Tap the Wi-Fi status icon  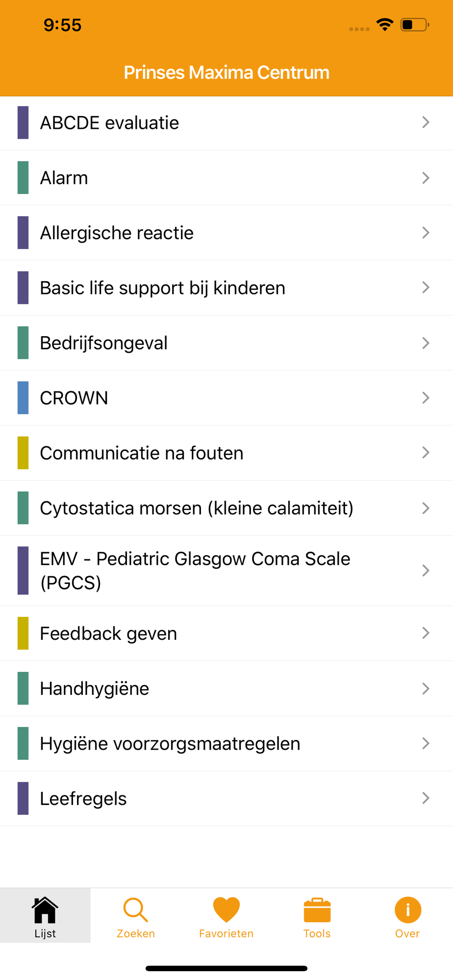click(x=385, y=24)
